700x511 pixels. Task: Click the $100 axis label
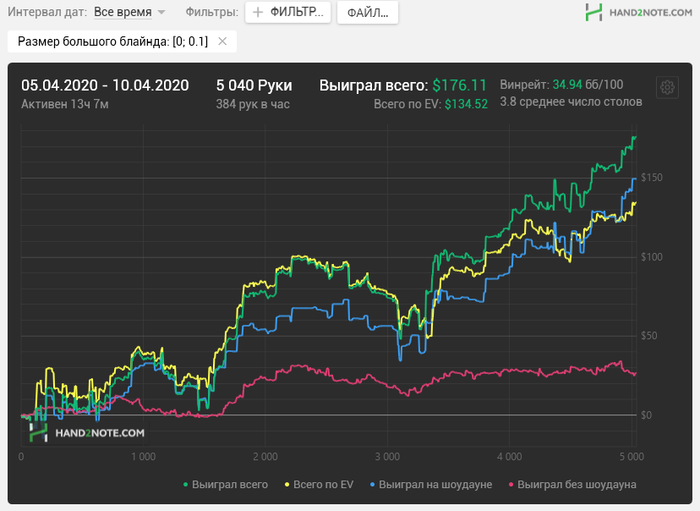(652, 257)
